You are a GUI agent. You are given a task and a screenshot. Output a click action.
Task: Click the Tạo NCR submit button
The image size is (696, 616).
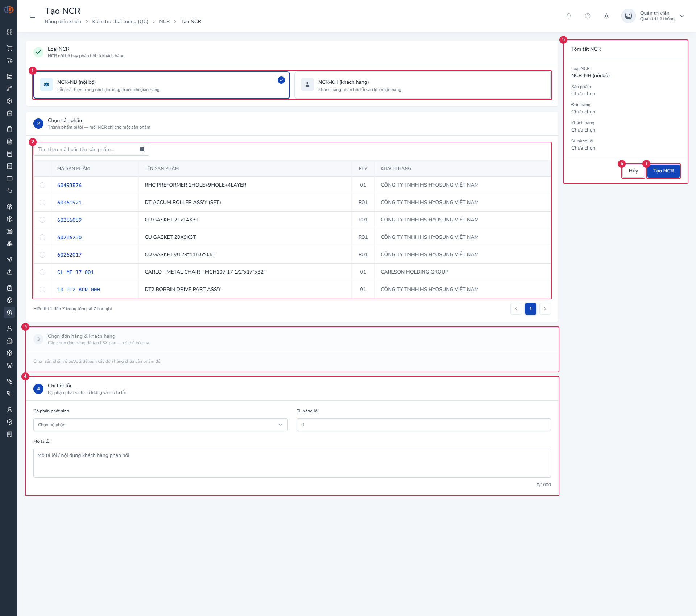663,171
